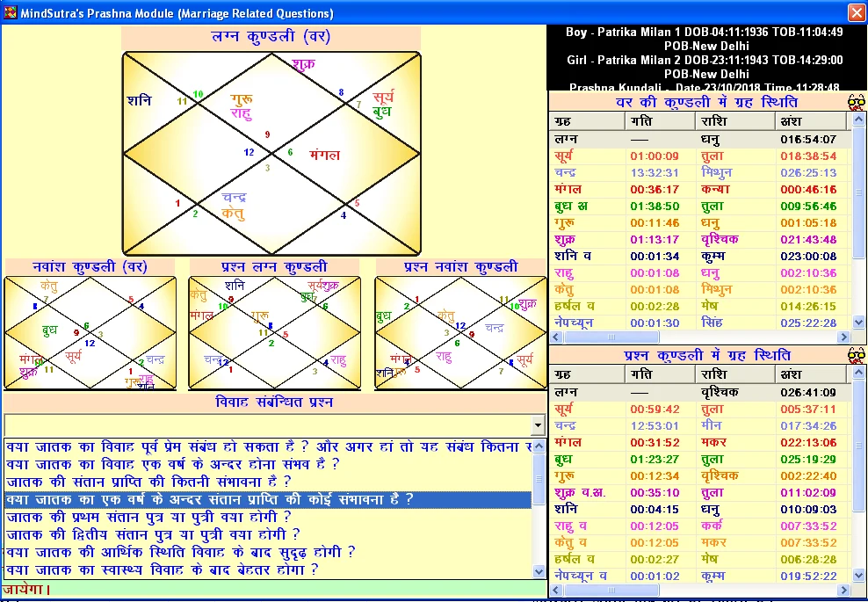Click the green answer text strip at bottom
The image size is (868, 602).
[x=275, y=589]
